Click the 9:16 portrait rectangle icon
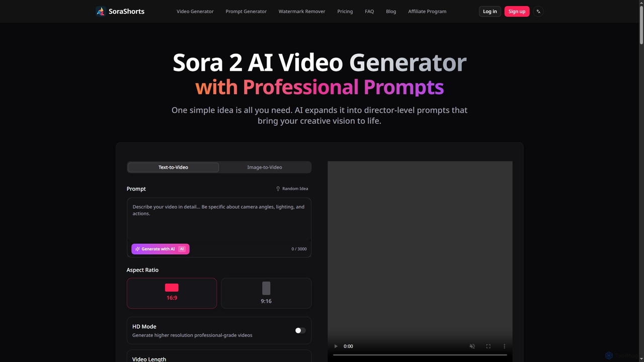Image resolution: width=644 pixels, height=362 pixels. coord(266,288)
